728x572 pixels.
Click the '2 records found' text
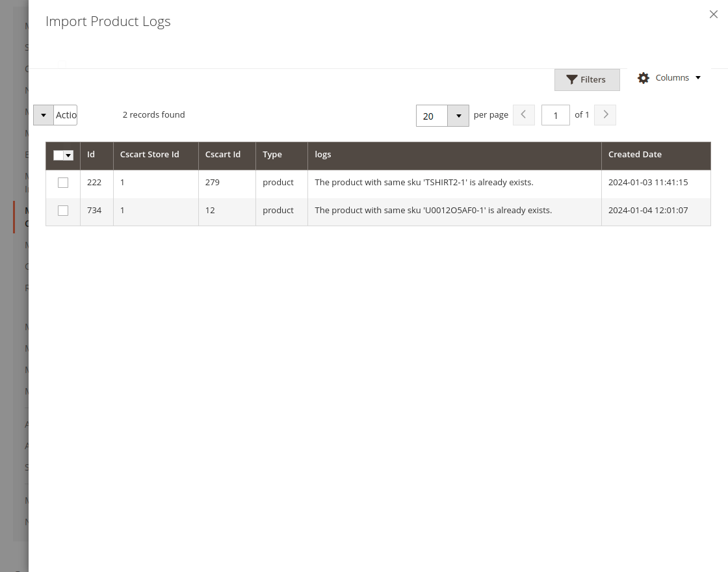(153, 114)
